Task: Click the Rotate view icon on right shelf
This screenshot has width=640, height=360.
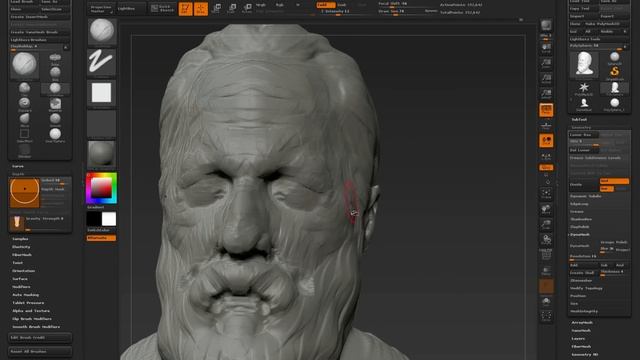Action: [x=546, y=239]
